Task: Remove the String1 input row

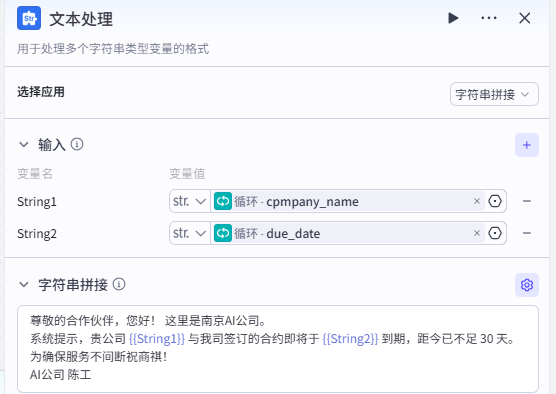Action: [527, 201]
